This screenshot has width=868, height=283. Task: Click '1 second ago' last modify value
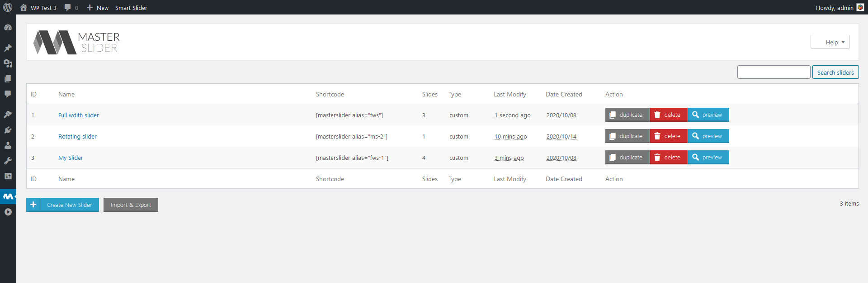513,115
